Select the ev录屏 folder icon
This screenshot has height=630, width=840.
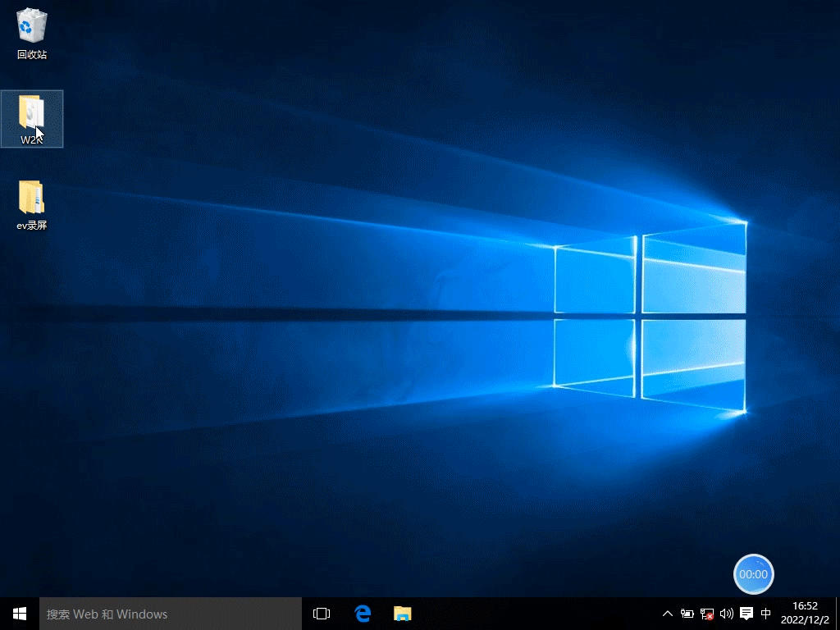pos(32,204)
